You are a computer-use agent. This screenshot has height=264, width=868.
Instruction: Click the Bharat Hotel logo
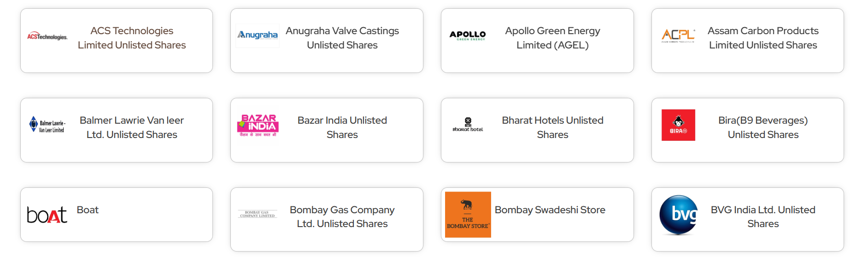coord(468,125)
